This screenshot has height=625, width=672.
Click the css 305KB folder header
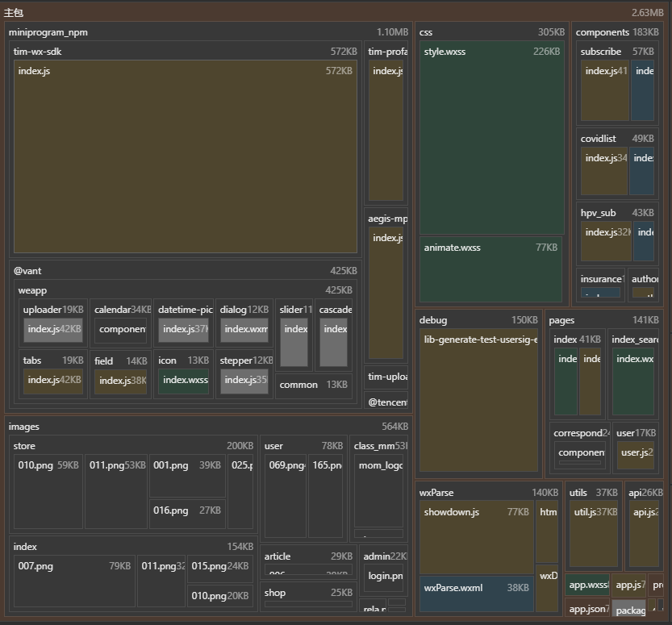(x=491, y=32)
